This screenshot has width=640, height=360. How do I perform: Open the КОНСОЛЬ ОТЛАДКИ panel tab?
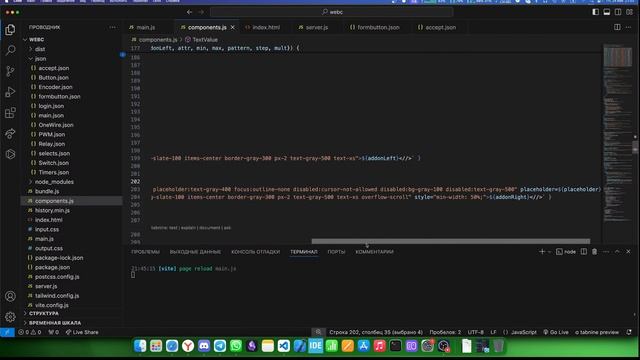click(256, 252)
